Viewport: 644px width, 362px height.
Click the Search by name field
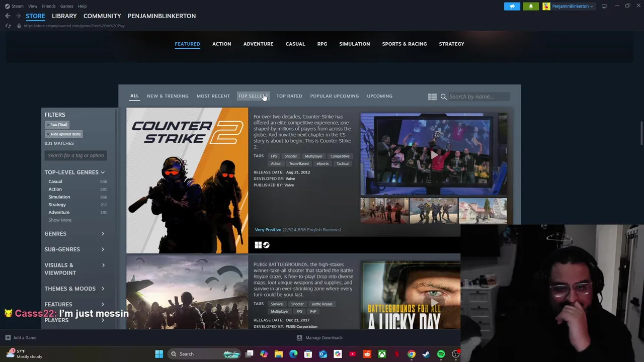(478, 97)
